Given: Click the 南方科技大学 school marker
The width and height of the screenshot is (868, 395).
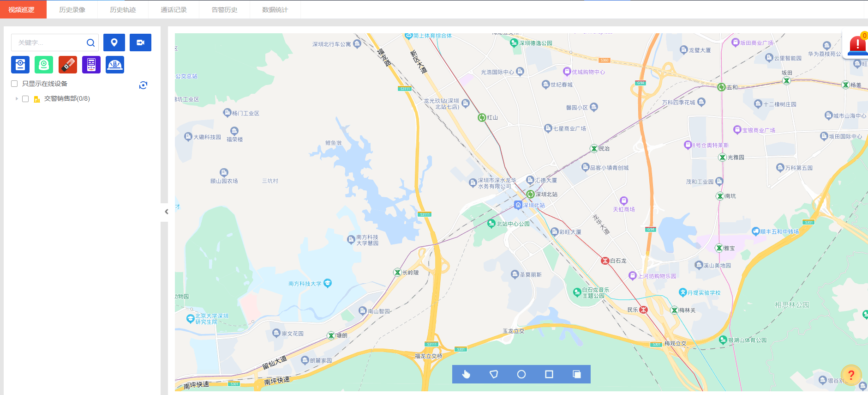Looking at the screenshot, I should pos(328,283).
